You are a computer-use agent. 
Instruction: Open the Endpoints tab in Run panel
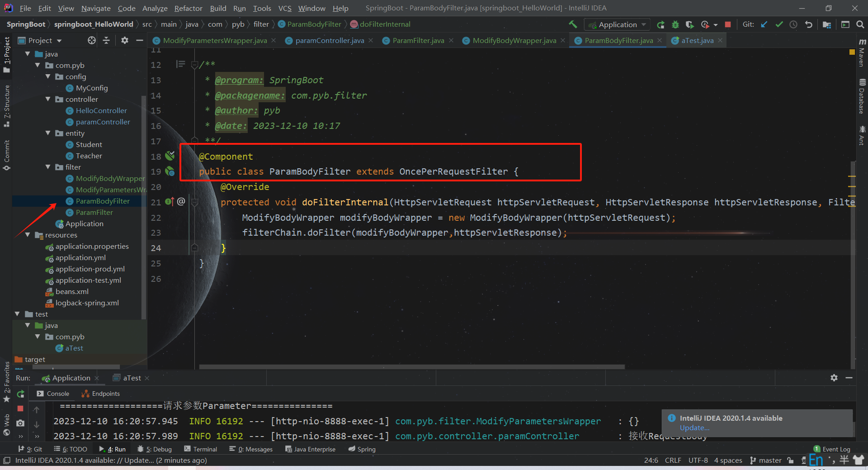point(101,394)
